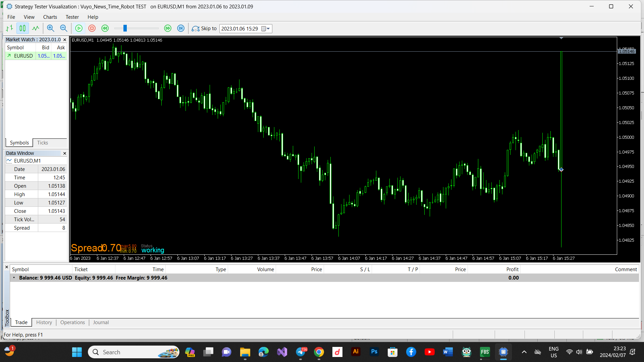644x362 pixels.
Task: Switch chart to bar chart mode
Action: point(9,28)
